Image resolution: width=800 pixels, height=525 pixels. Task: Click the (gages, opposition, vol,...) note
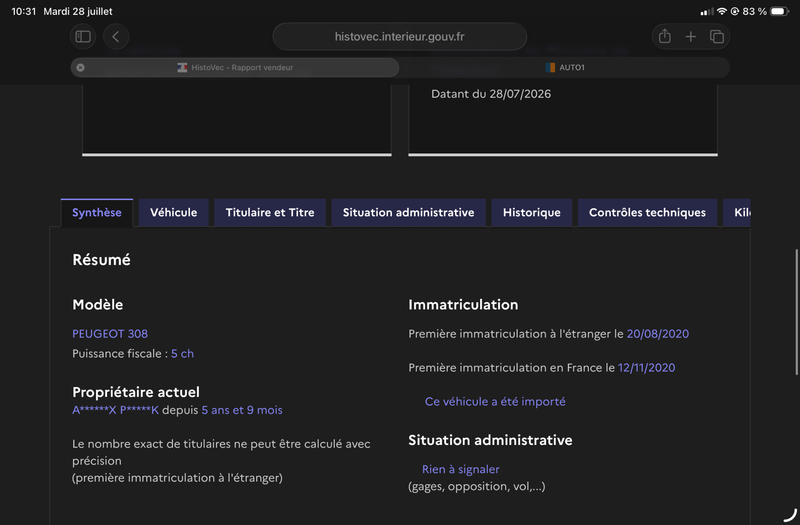point(477,486)
